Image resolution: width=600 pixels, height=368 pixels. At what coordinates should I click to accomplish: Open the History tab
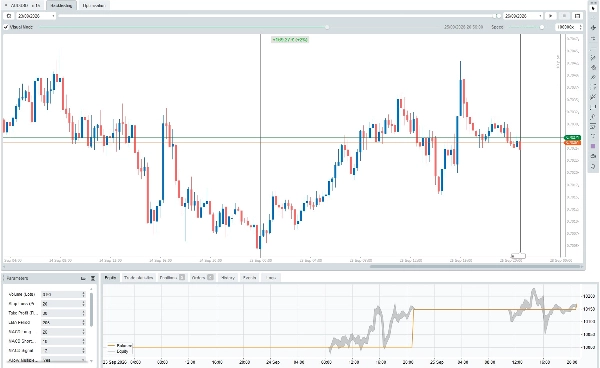pos(228,278)
